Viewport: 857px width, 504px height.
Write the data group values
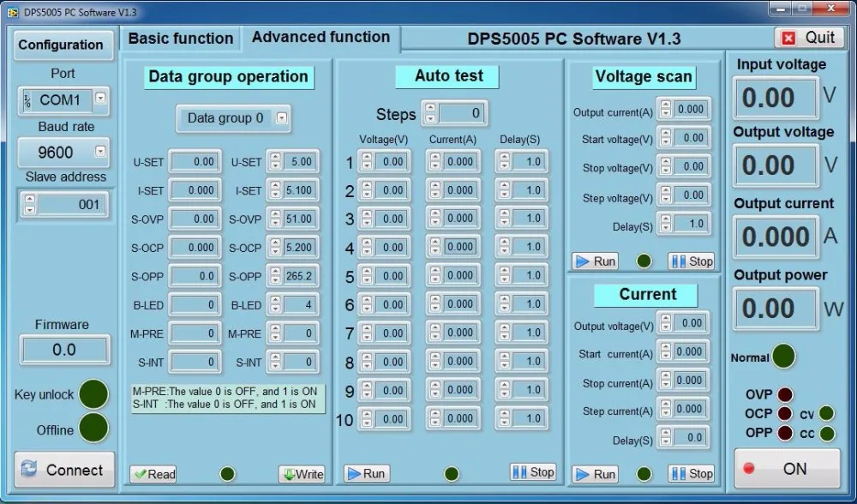click(302, 474)
